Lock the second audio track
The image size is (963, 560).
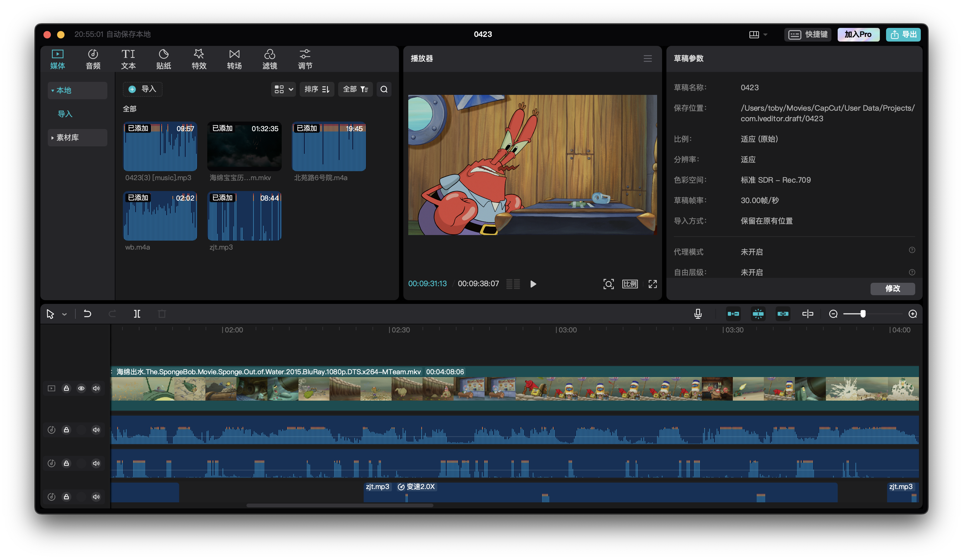pyautogui.click(x=66, y=463)
